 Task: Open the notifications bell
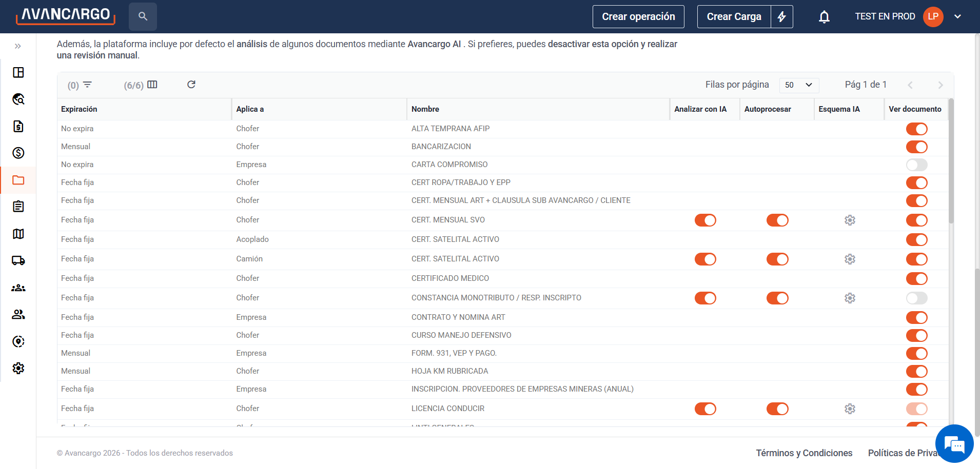(x=824, y=16)
